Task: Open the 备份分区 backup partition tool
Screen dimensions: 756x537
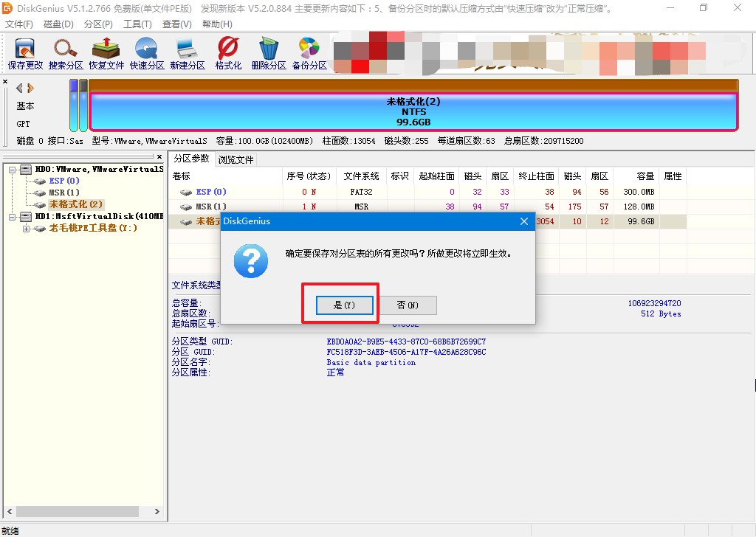Action: tap(309, 54)
